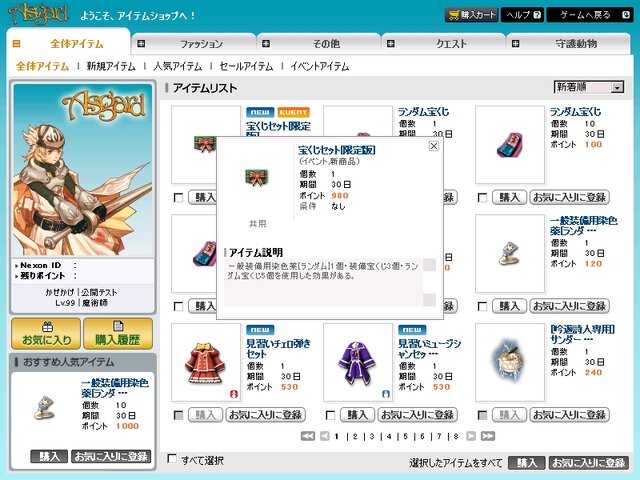This screenshot has width=640, height=480.
Task: Buy the 120-point 一般装備用染色薬
Action: (509, 306)
